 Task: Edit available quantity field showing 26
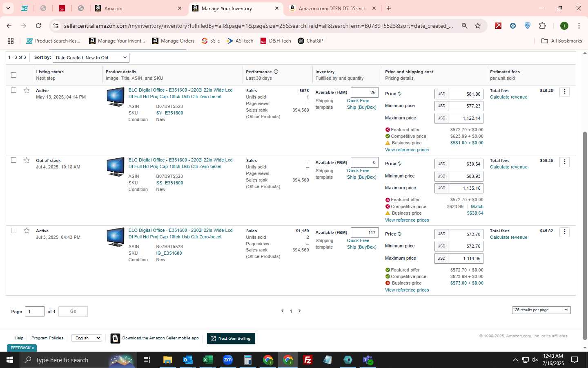coord(364,92)
